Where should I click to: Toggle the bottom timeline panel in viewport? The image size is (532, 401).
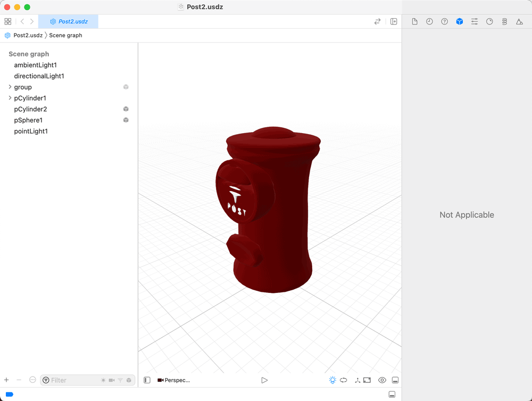(x=395, y=380)
